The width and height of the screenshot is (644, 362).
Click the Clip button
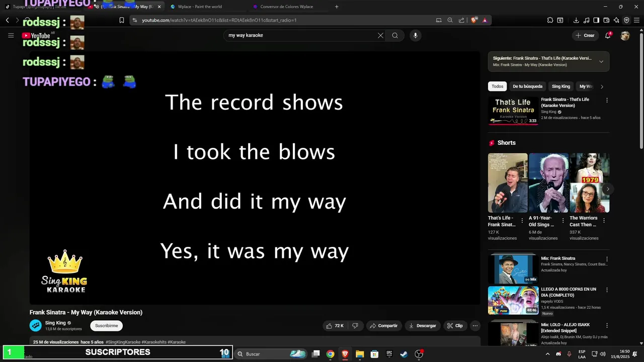pyautogui.click(x=455, y=326)
